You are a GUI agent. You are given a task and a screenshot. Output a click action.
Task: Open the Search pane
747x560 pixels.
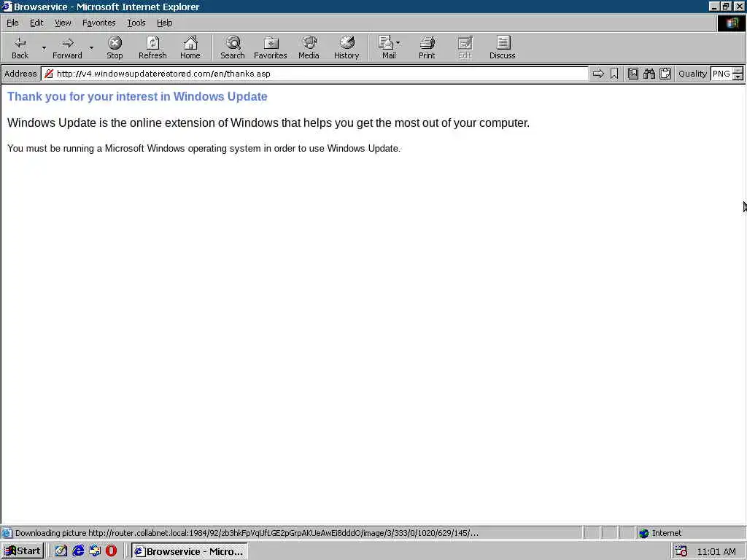[x=233, y=47]
